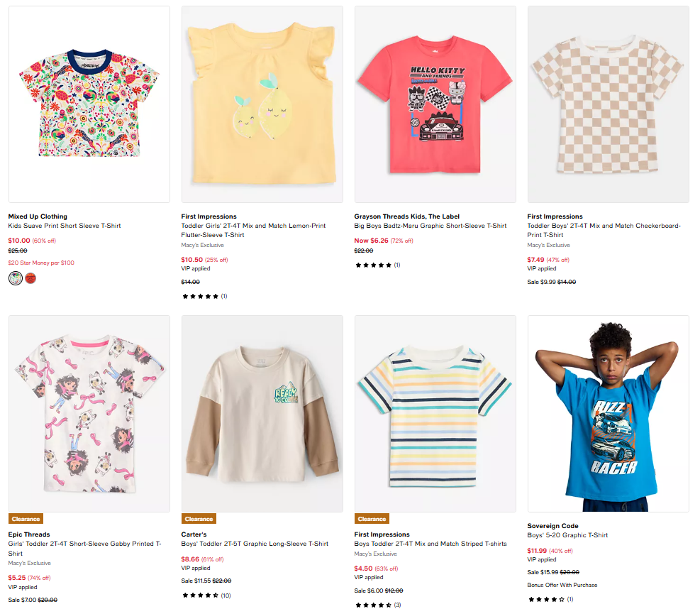Click Clearance badge on the striped T-shirt
The height and width of the screenshot is (609, 700).
pos(372,519)
